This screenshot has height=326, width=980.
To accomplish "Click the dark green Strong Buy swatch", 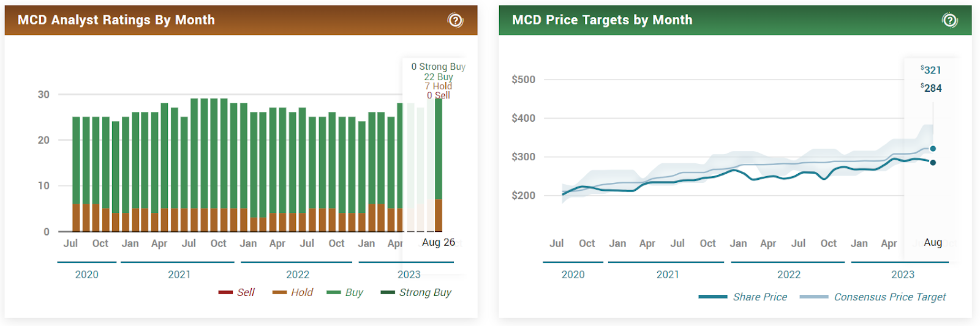I will coord(388,292).
